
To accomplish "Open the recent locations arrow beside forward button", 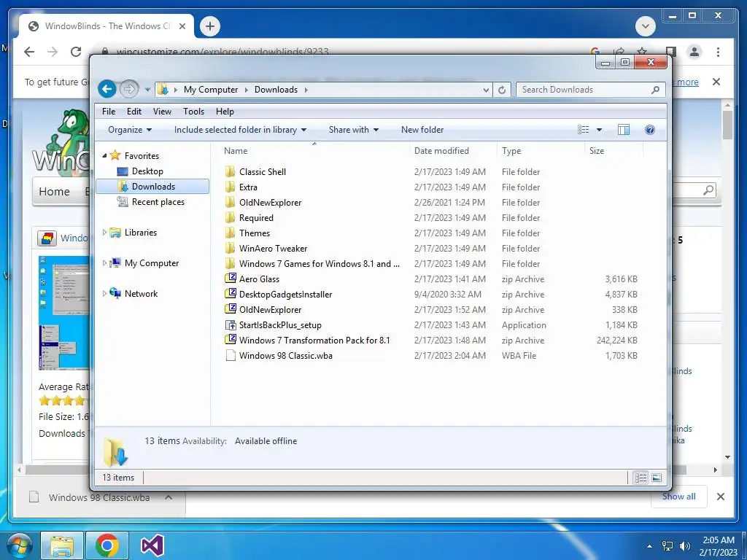I will [x=147, y=90].
